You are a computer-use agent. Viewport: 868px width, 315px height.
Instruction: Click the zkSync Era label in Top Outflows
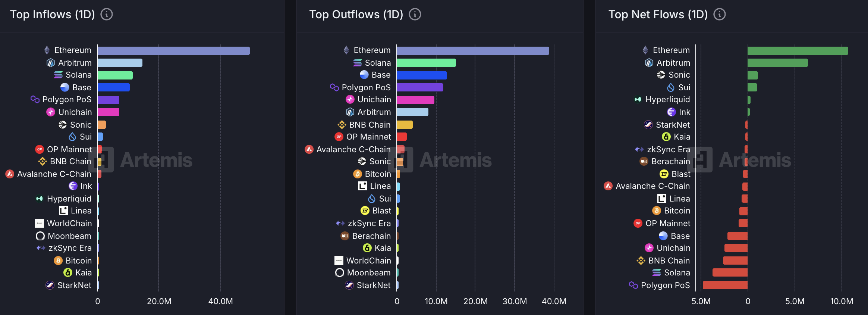point(369,223)
